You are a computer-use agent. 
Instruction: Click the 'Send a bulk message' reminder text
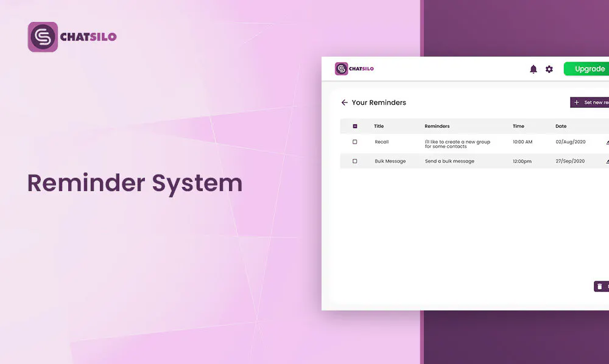coord(449,161)
